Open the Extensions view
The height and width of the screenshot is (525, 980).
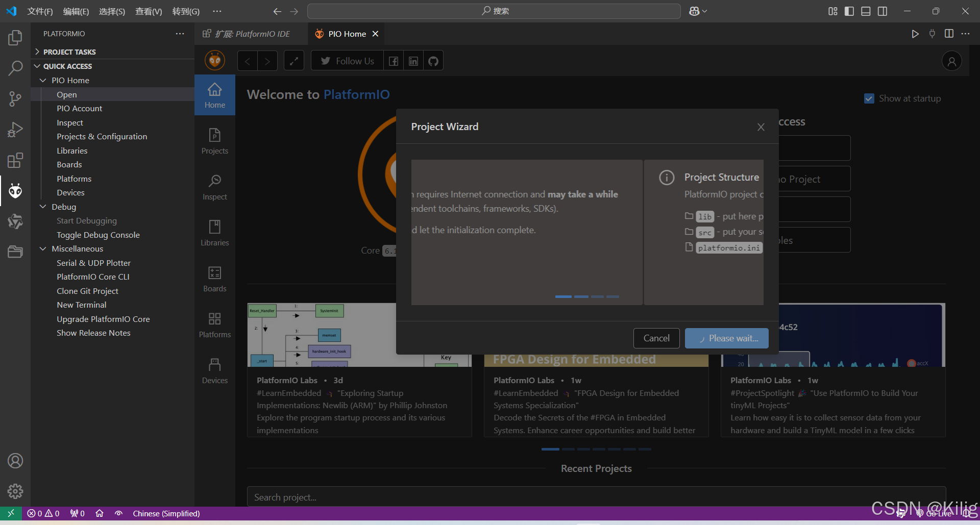[15, 160]
